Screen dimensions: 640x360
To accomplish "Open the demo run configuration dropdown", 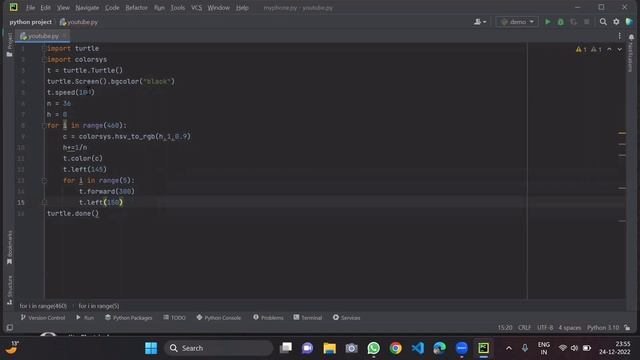I will (517, 22).
